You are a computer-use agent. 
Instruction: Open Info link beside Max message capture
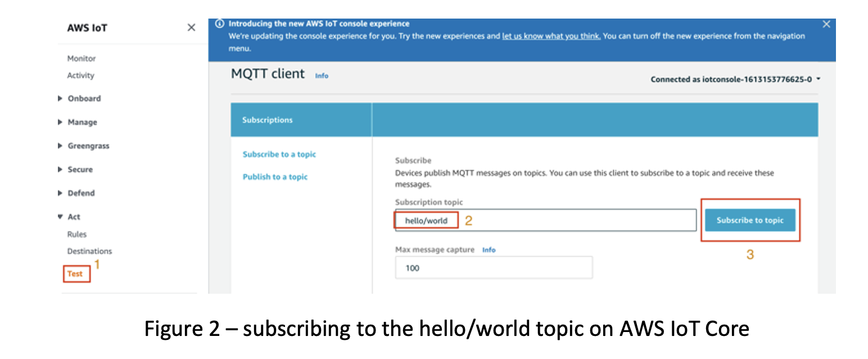tap(489, 250)
